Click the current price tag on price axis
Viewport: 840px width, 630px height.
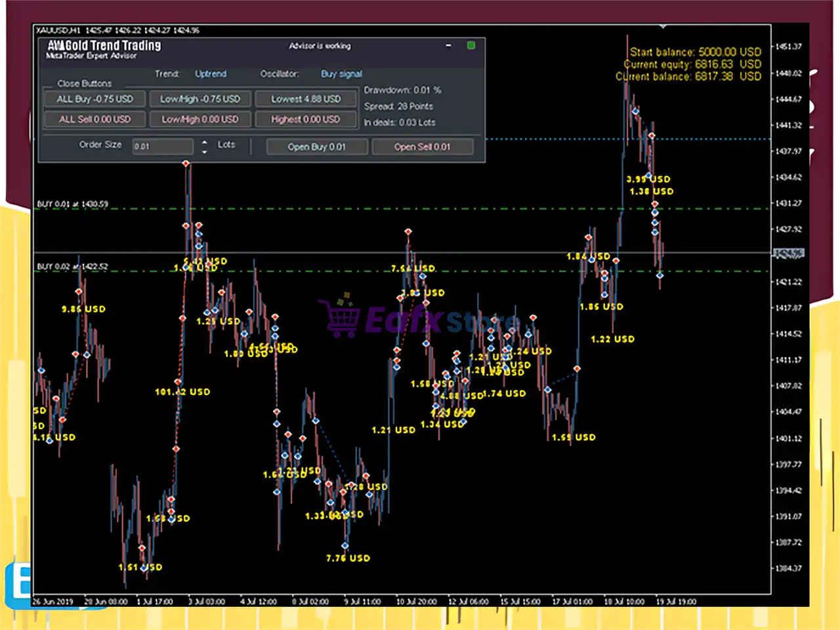coord(788,253)
